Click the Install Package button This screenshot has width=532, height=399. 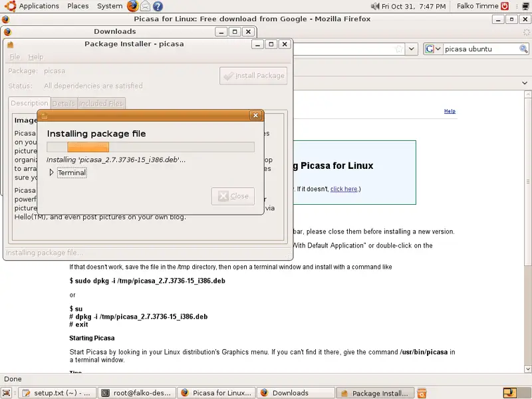[x=253, y=76]
